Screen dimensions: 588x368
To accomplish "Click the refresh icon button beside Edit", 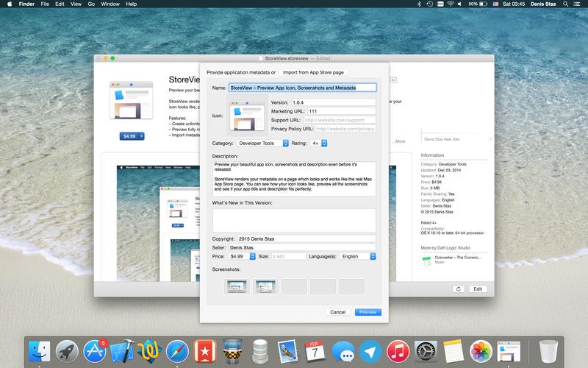I will coord(459,289).
